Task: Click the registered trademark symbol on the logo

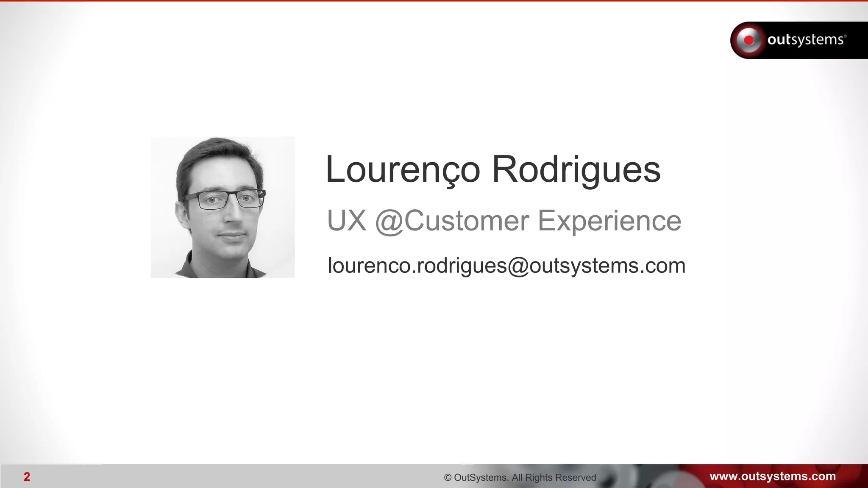Action: click(845, 36)
